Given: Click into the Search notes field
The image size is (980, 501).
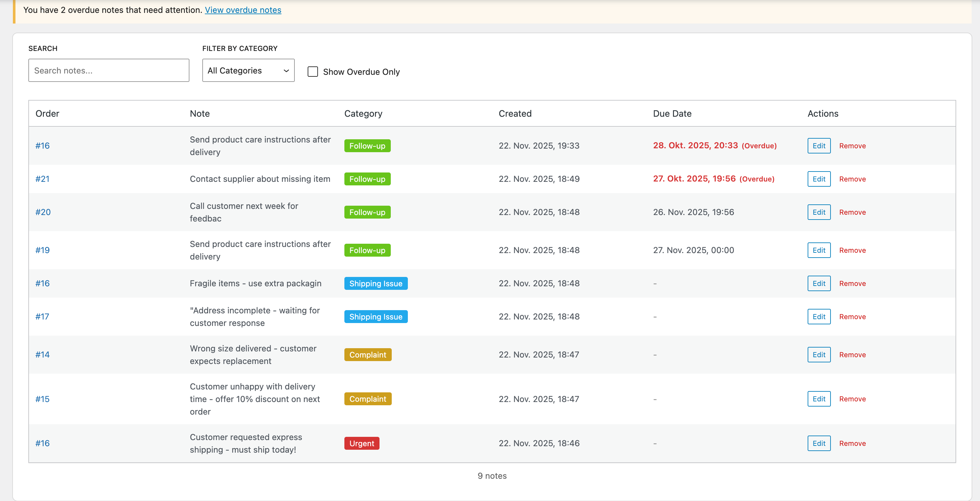Looking at the screenshot, I should tap(109, 70).
